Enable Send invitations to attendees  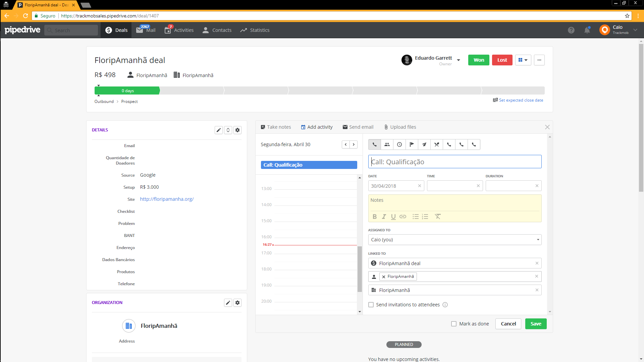pos(371,305)
